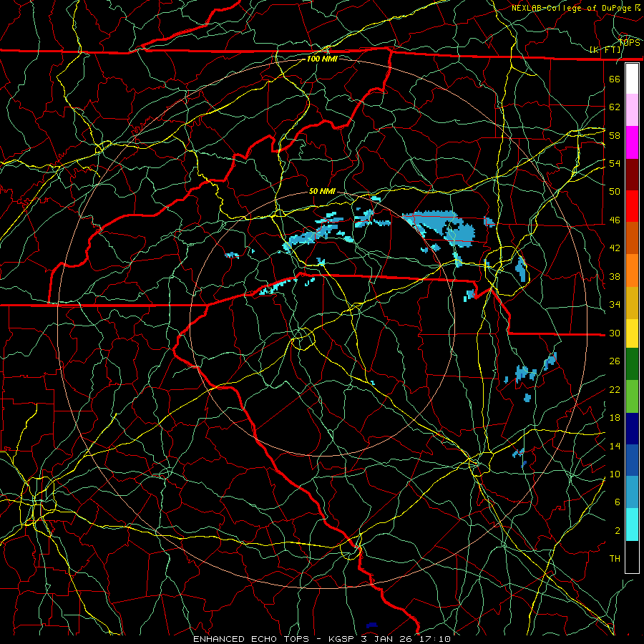Pick the navy blue legend swatch
The width and height of the screenshot is (644, 644).
point(632,429)
